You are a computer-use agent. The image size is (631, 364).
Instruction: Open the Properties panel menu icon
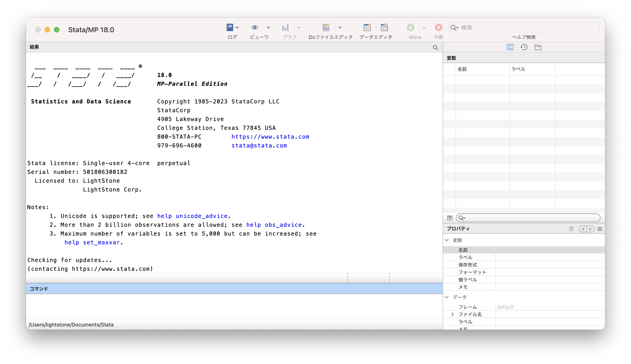(599, 229)
